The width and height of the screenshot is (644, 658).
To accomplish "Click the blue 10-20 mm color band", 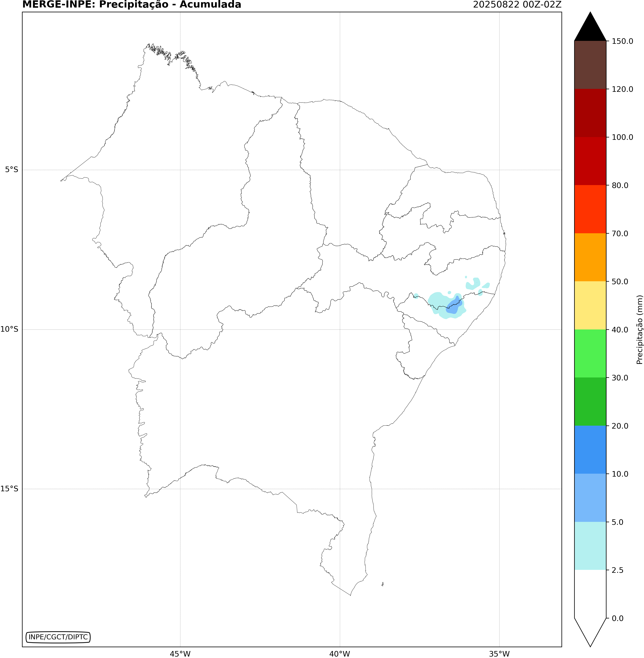I will [590, 449].
